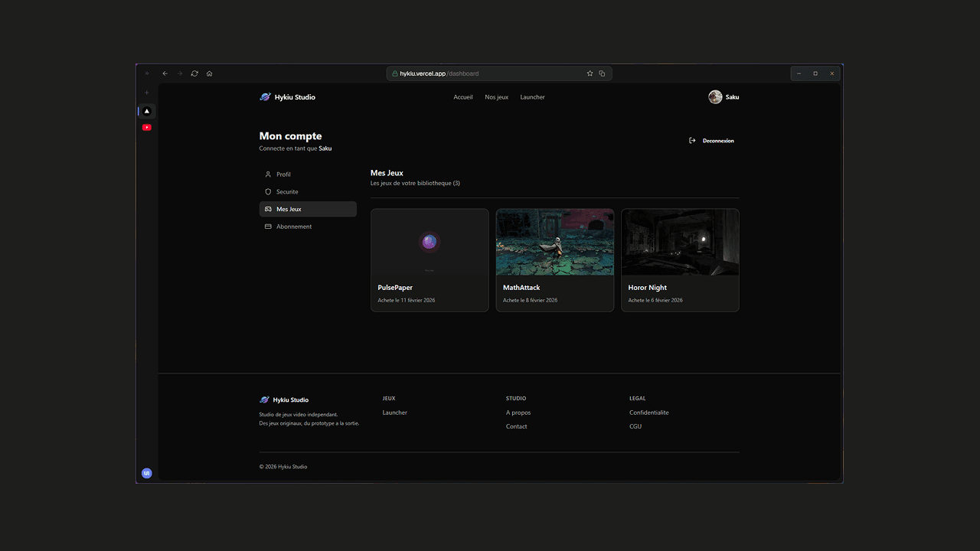The image size is (980, 551).
Task: Select Nos jeux in the top navigation
Action: tap(496, 97)
